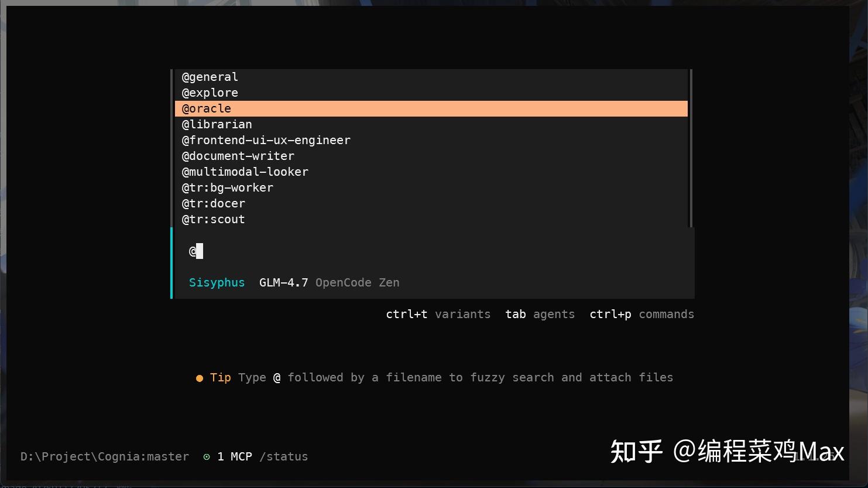Select the @tr:bg-worker entry
The height and width of the screenshot is (488, 868).
431,187
